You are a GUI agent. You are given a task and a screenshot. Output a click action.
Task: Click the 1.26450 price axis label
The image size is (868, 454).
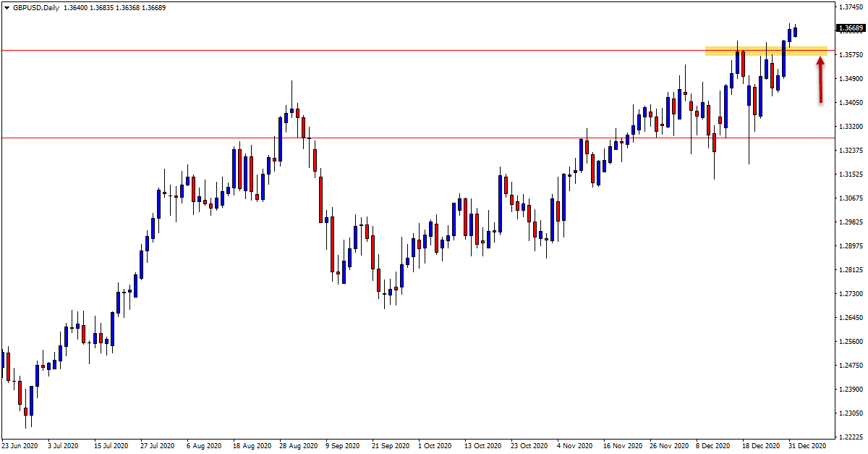pos(851,317)
